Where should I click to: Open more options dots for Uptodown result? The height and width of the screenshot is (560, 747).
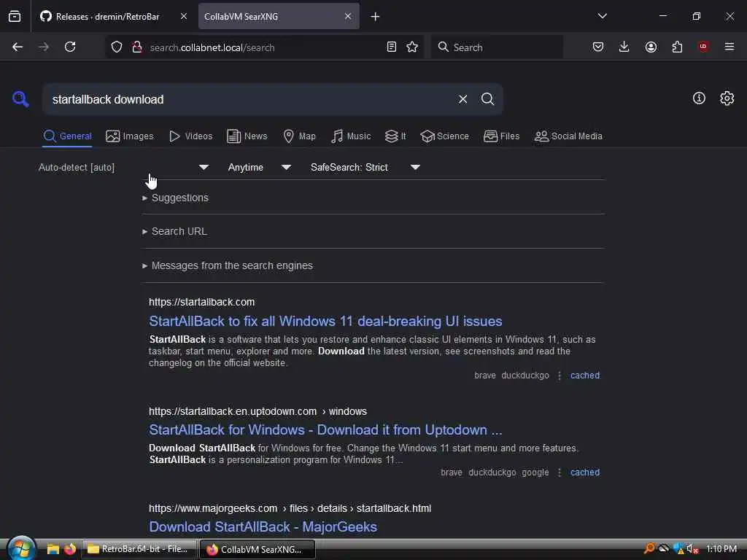coord(560,472)
